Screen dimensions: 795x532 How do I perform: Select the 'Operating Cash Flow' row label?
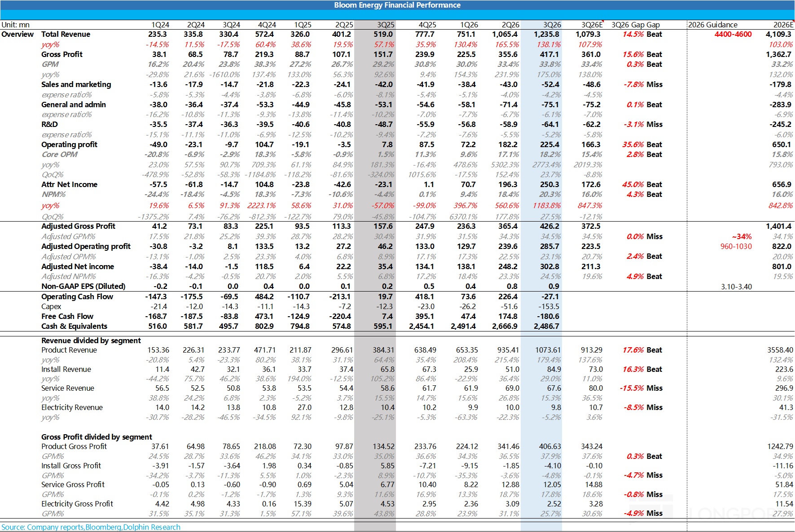77,297
